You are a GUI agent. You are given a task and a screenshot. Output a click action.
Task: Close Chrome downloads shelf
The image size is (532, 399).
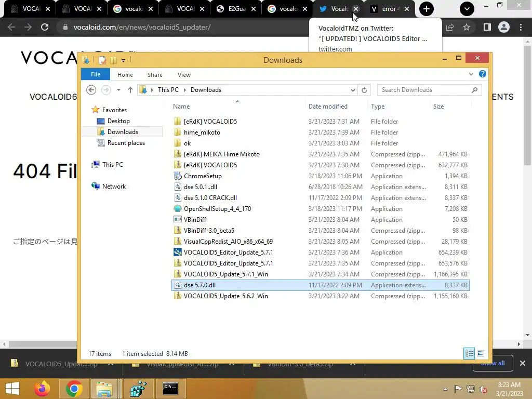[x=523, y=363]
